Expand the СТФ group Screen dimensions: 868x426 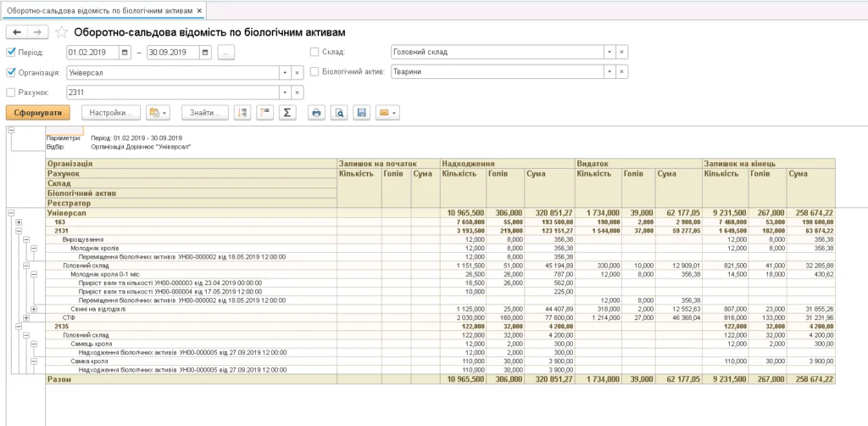pos(26,318)
